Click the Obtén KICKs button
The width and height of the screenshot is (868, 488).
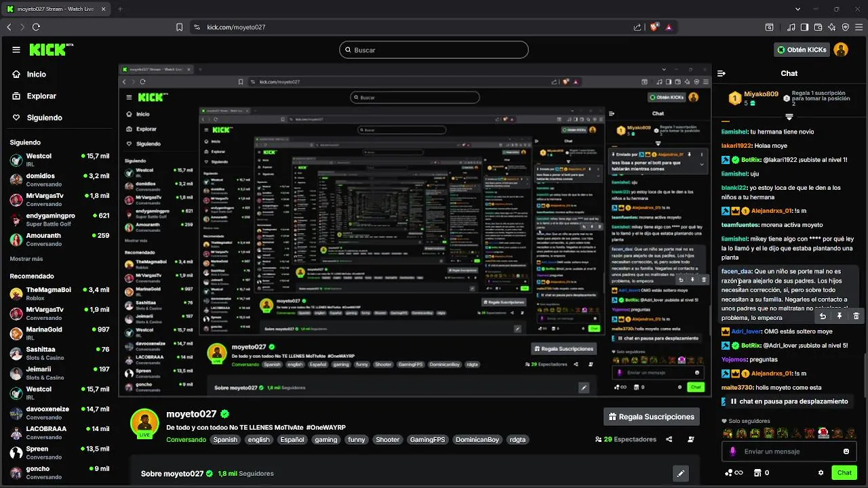click(x=802, y=49)
